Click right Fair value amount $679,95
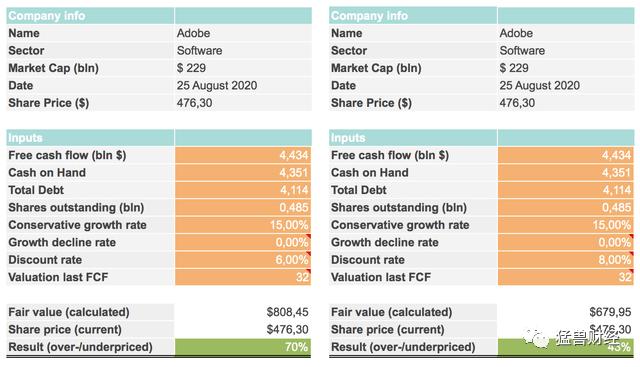The height and width of the screenshot is (367, 640). pyautogui.click(x=610, y=312)
